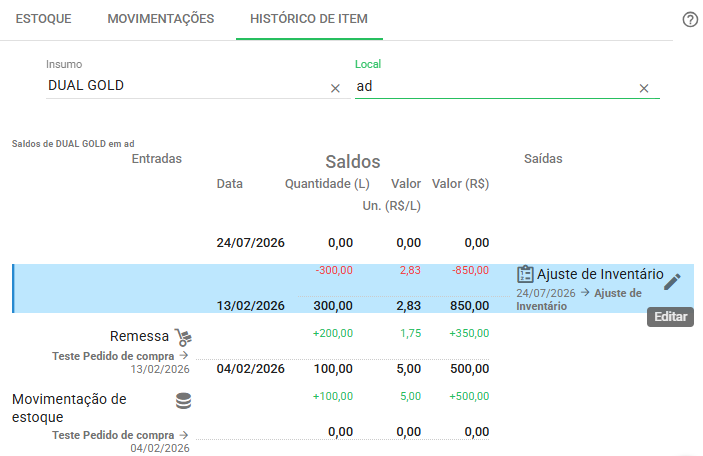Clear the Local field with X
The width and height of the screenshot is (703, 456).
[643, 88]
